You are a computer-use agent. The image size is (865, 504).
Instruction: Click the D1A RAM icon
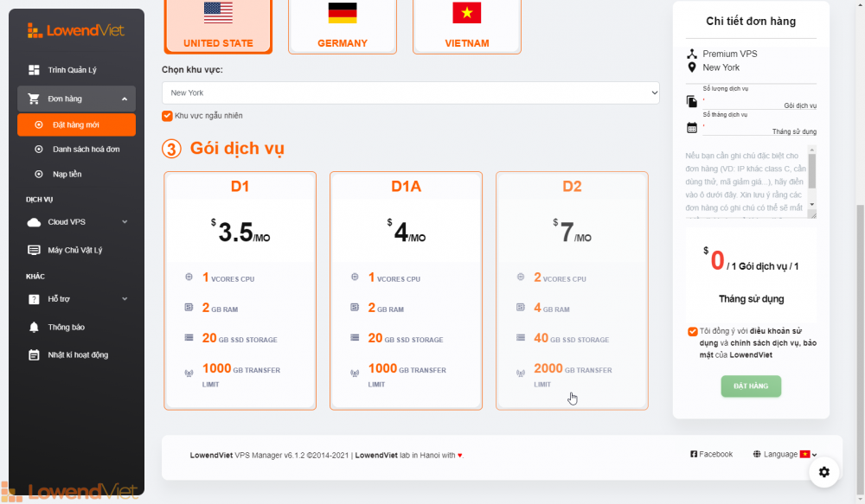tap(355, 307)
